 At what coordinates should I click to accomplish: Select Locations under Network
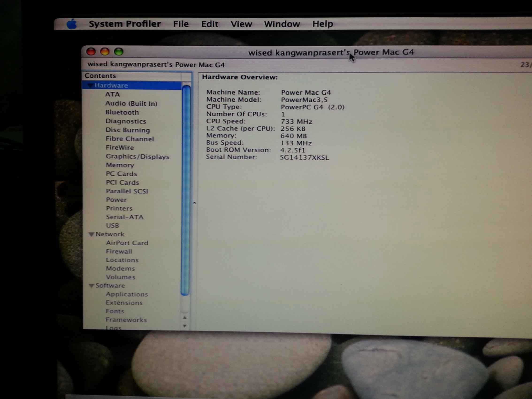[122, 260]
